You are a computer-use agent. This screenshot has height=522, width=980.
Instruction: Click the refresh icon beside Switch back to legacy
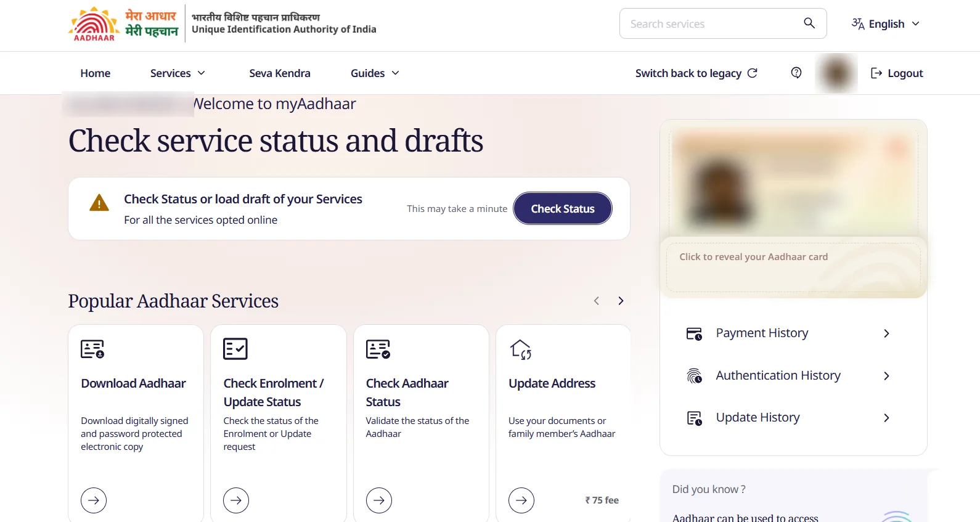753,73
